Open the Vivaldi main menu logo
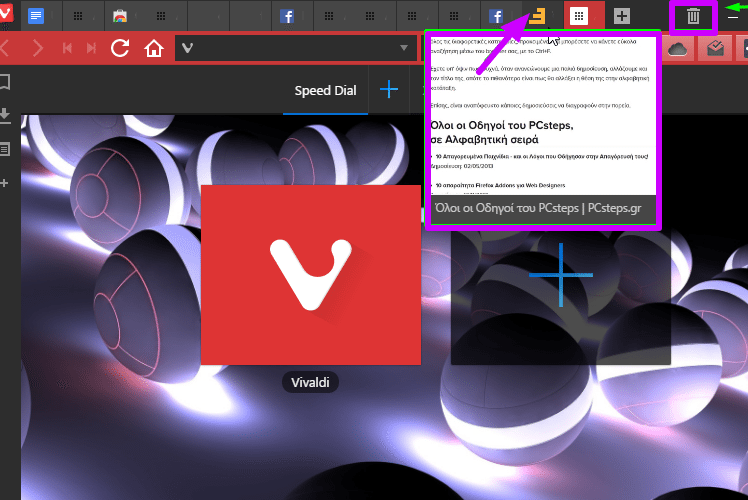 [5, 13]
